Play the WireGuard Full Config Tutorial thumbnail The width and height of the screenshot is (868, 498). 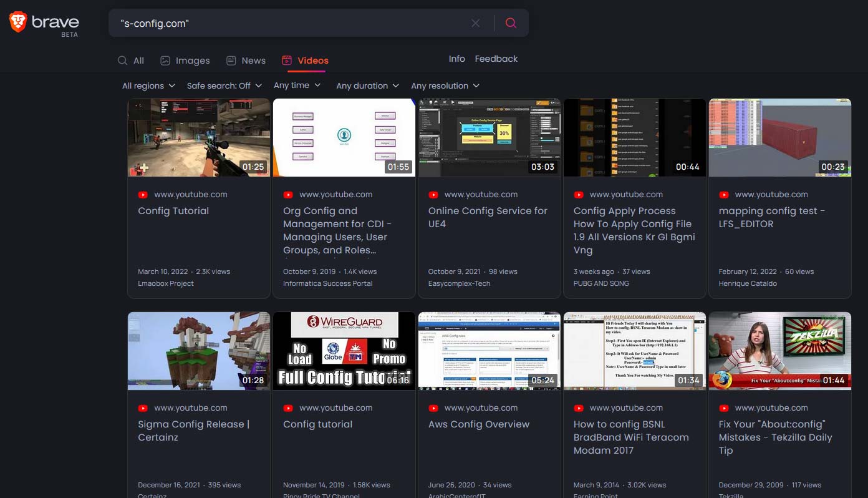pos(344,351)
